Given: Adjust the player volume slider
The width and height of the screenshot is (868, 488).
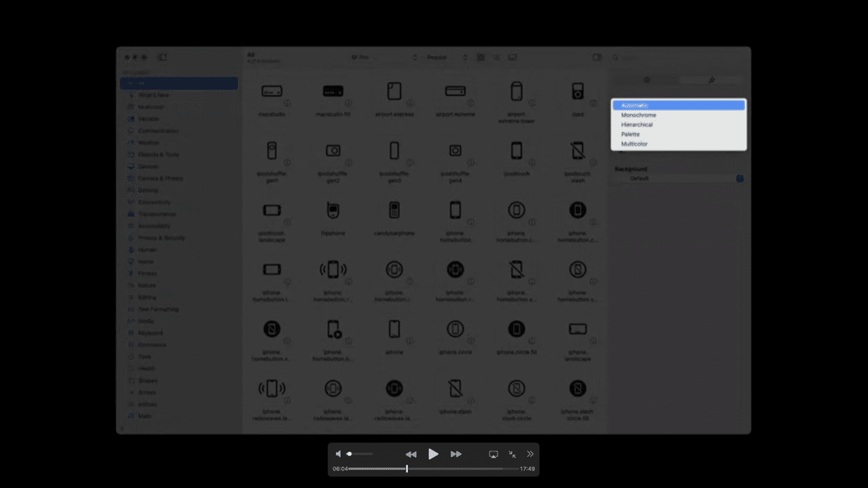Looking at the screenshot, I should pos(359,454).
